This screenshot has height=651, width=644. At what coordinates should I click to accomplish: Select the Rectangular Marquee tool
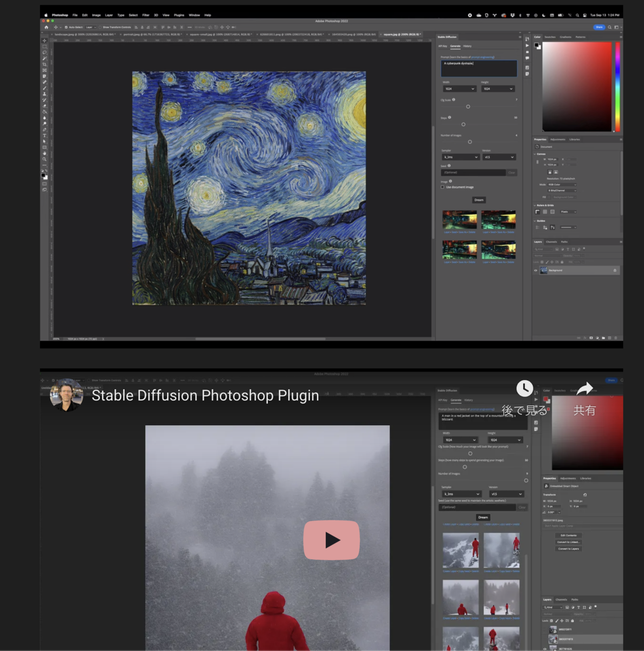pyautogui.click(x=44, y=47)
